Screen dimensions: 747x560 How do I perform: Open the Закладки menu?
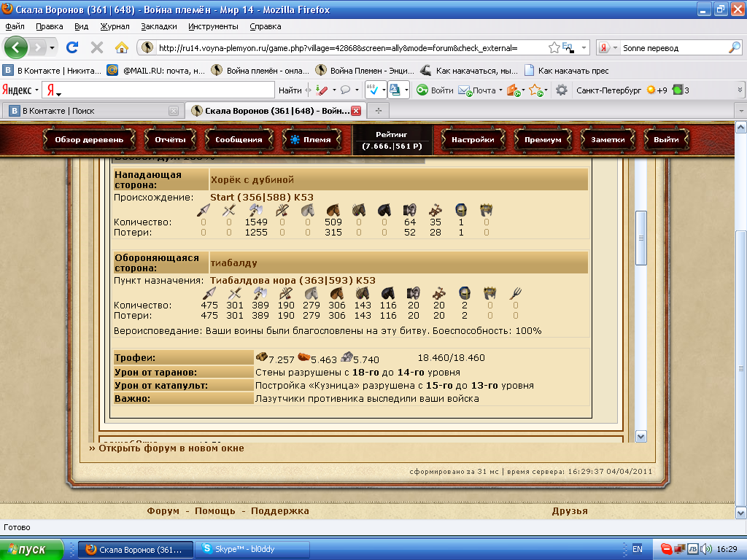[x=158, y=26]
